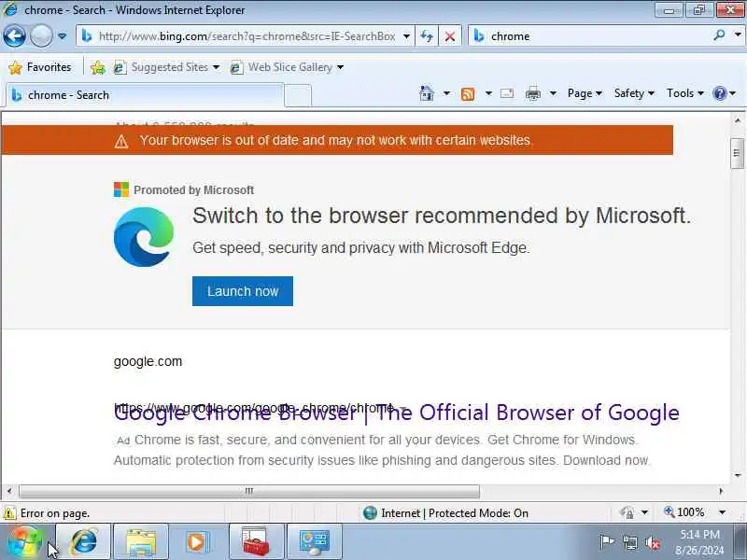Open the Windows Start menu
The height and width of the screenshot is (560, 747).
(x=25, y=542)
